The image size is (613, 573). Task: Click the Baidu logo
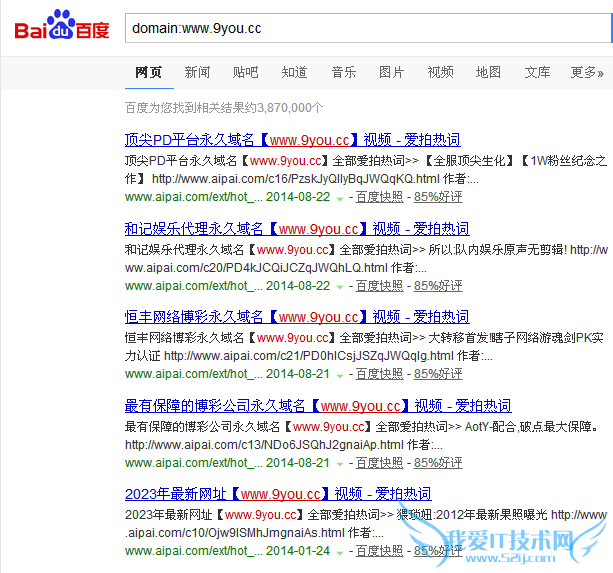click(62, 25)
